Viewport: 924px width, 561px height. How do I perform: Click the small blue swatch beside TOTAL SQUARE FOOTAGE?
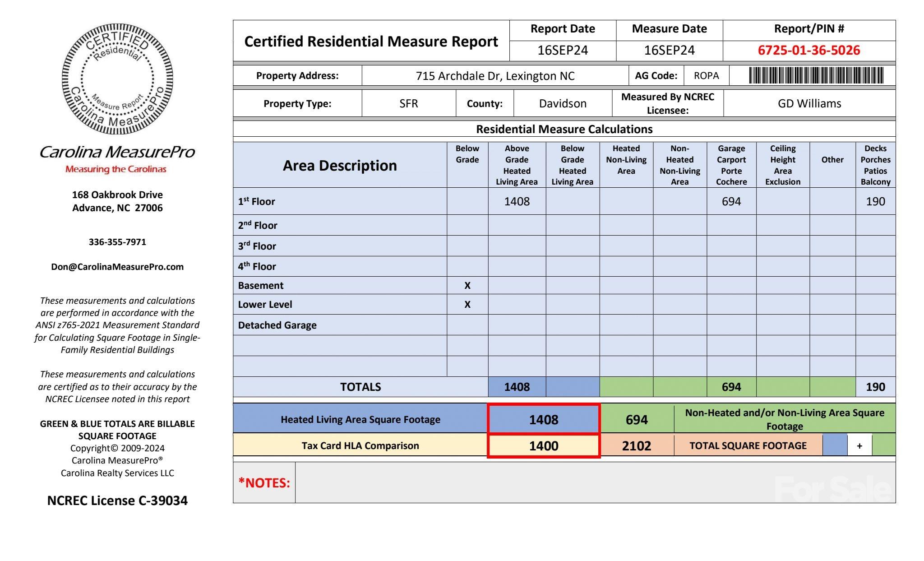[x=835, y=445]
